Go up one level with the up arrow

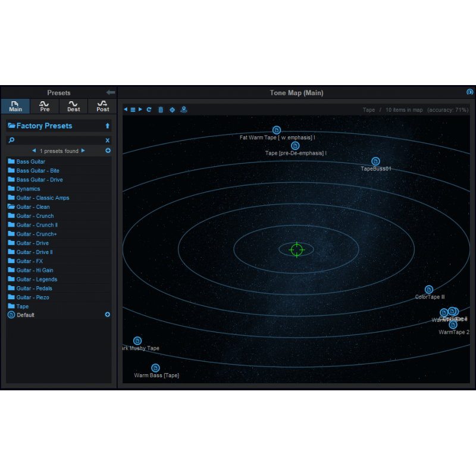108,126
